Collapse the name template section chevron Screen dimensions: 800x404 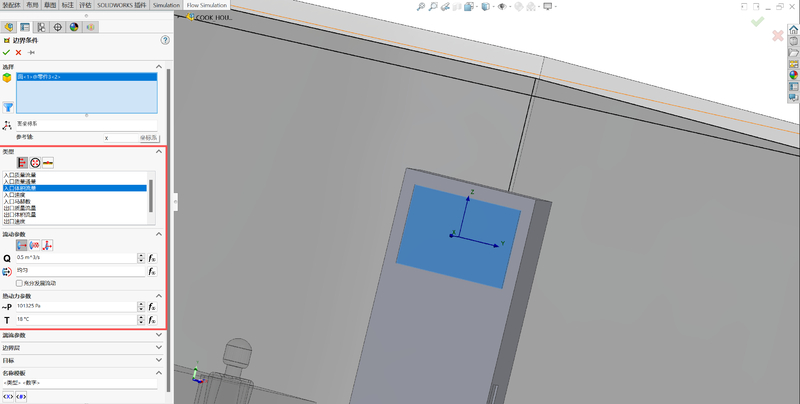pos(159,373)
